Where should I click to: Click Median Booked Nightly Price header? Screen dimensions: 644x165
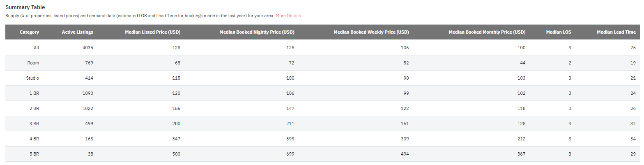click(x=257, y=32)
